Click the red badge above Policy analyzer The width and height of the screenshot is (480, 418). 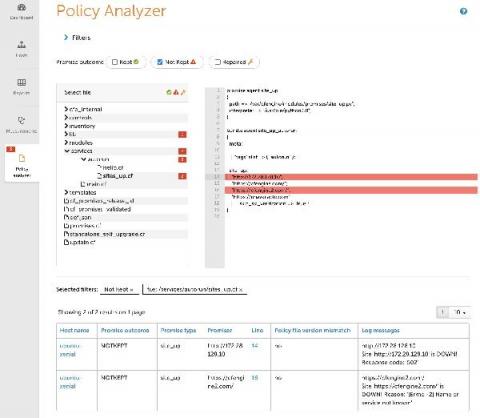(x=11, y=149)
